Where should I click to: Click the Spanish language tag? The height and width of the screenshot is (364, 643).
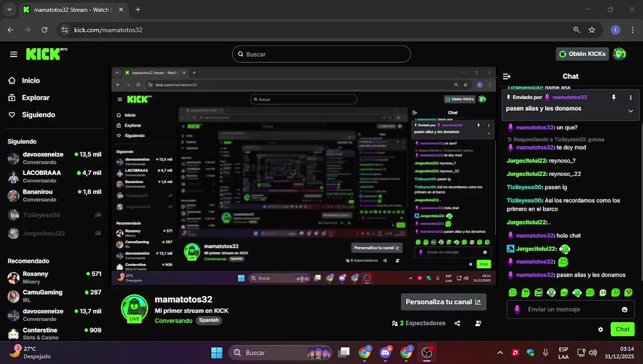(209, 321)
